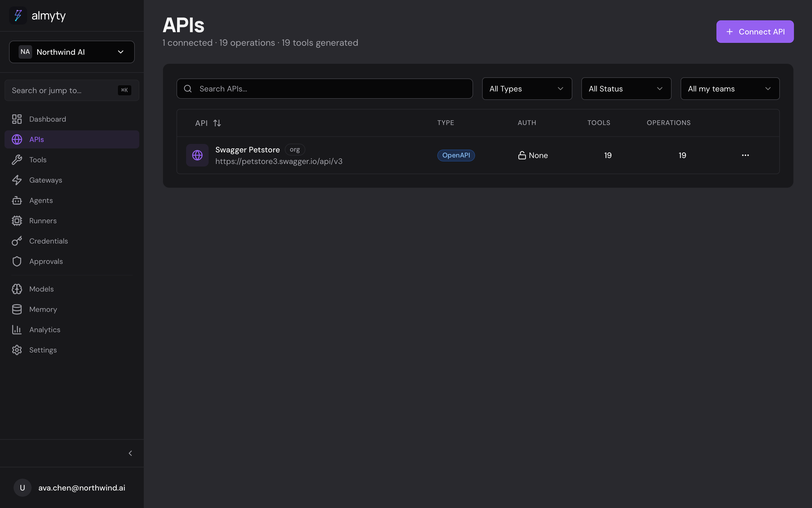Image resolution: width=812 pixels, height=508 pixels.
Task: Click the almyty brand name
Action: pos(49,16)
